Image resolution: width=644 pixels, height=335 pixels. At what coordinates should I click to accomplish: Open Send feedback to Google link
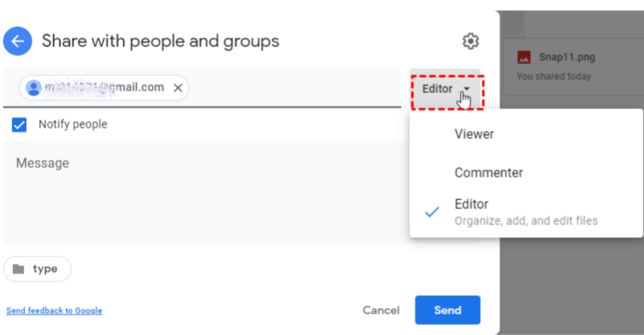(x=54, y=311)
